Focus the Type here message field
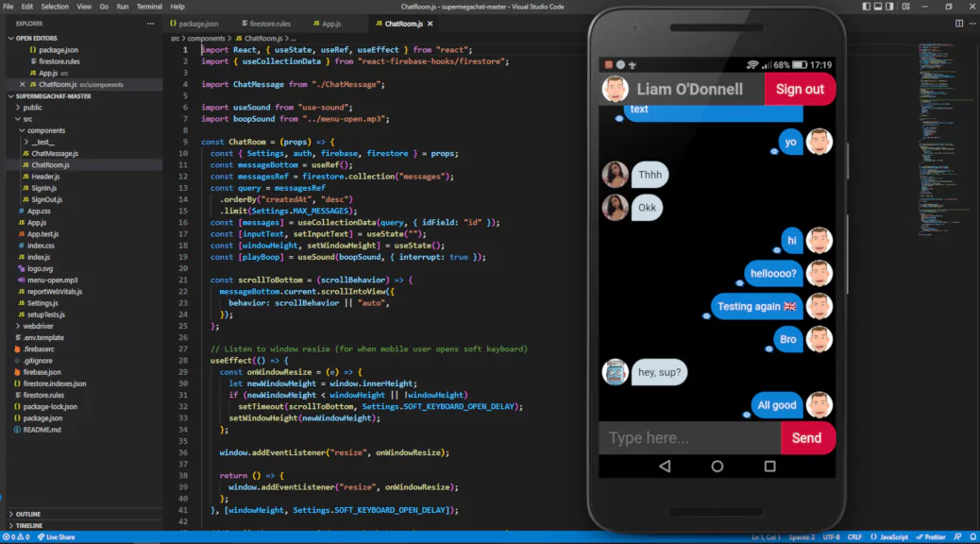The image size is (980, 544). coord(690,438)
